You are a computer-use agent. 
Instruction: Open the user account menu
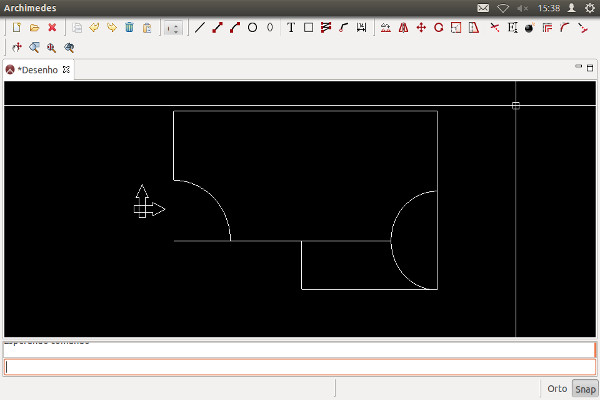click(572, 8)
